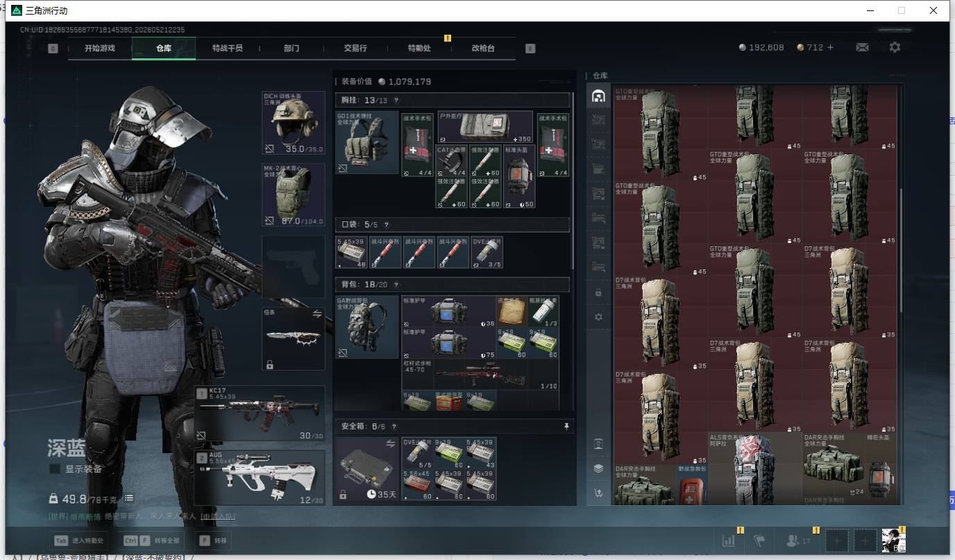Select the 野战急救包 red kit in warehouse
The image size is (955, 560).
click(692, 484)
